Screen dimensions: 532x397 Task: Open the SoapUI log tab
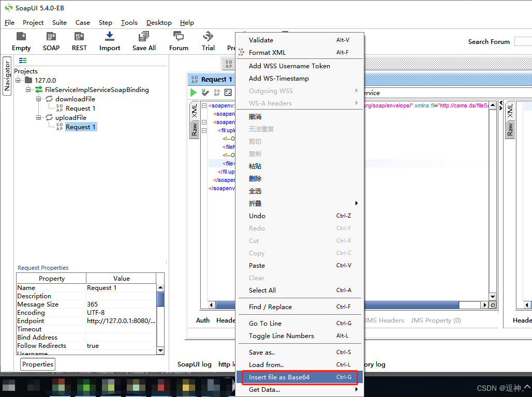(195, 364)
